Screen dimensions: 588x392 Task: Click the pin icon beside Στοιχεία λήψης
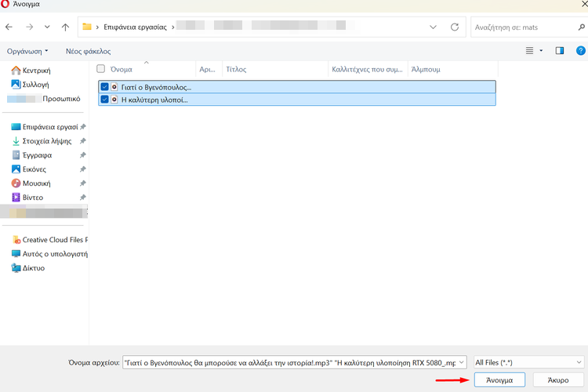click(x=83, y=141)
